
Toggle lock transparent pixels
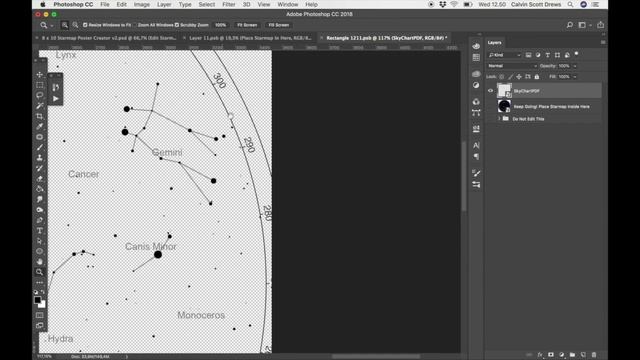coord(502,76)
